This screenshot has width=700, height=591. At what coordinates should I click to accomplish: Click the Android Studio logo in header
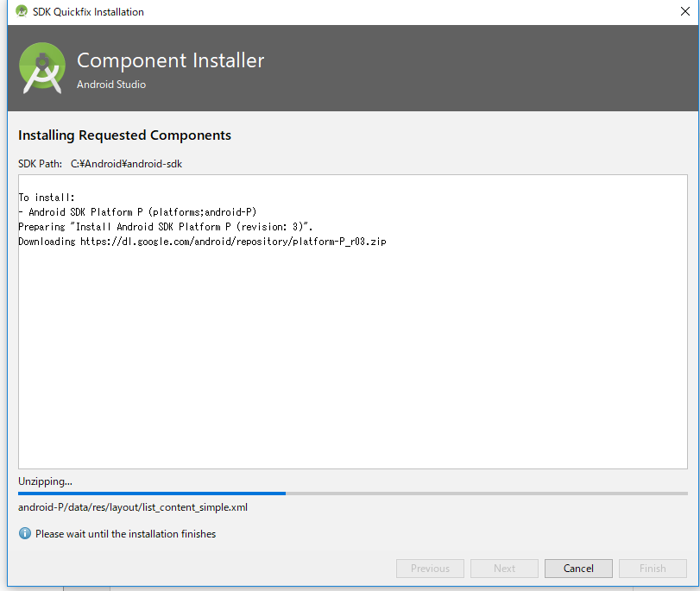point(42,68)
